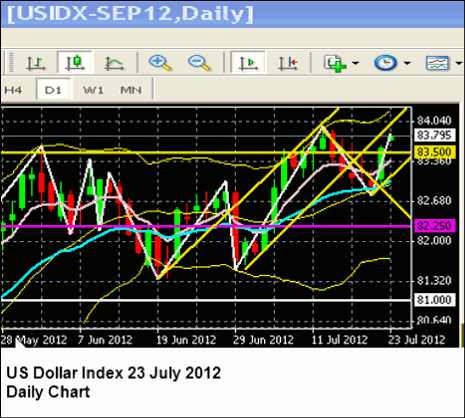This screenshot has height=418, width=465.
Task: Toggle the Auto Scroll chart icon
Action: 248,62
